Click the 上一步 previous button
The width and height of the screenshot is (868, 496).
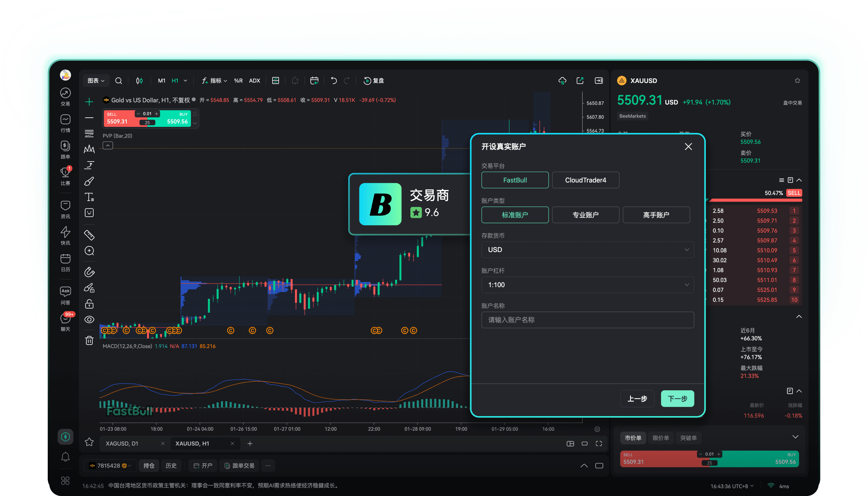637,399
